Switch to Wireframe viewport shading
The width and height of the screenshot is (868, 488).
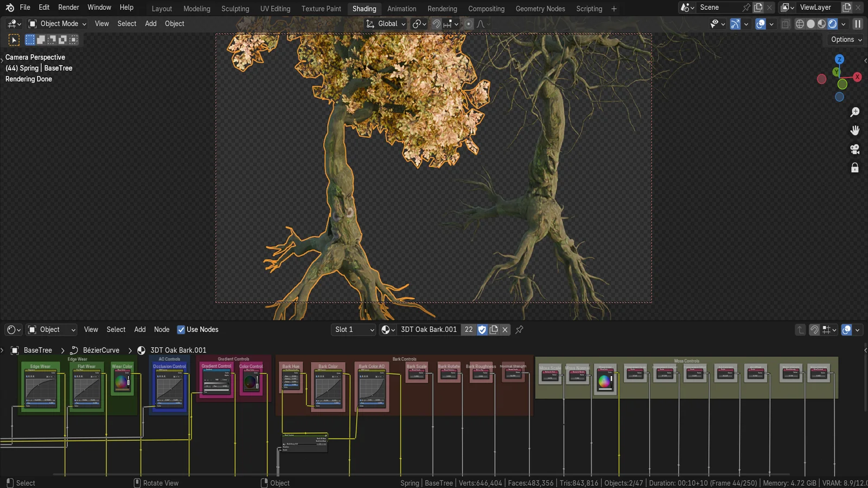click(800, 24)
